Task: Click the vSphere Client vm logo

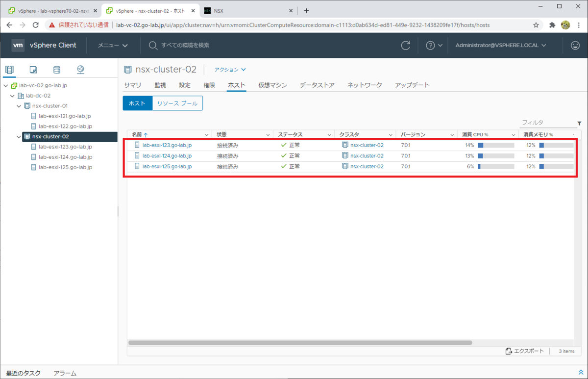Action: tap(18, 45)
